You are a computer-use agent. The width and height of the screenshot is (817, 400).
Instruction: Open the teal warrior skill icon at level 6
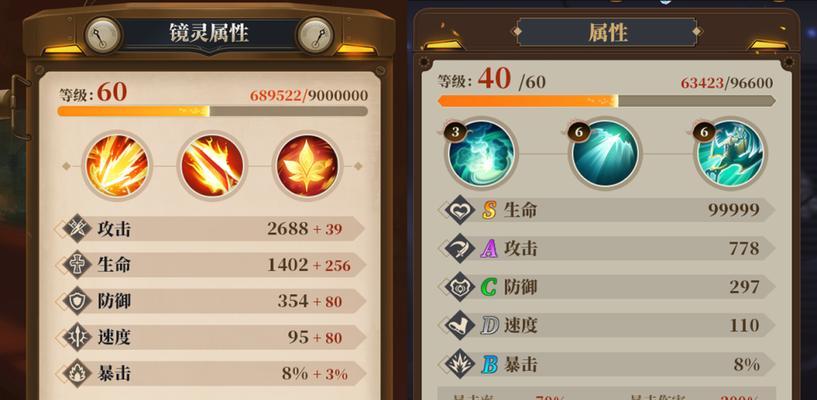coord(731,153)
